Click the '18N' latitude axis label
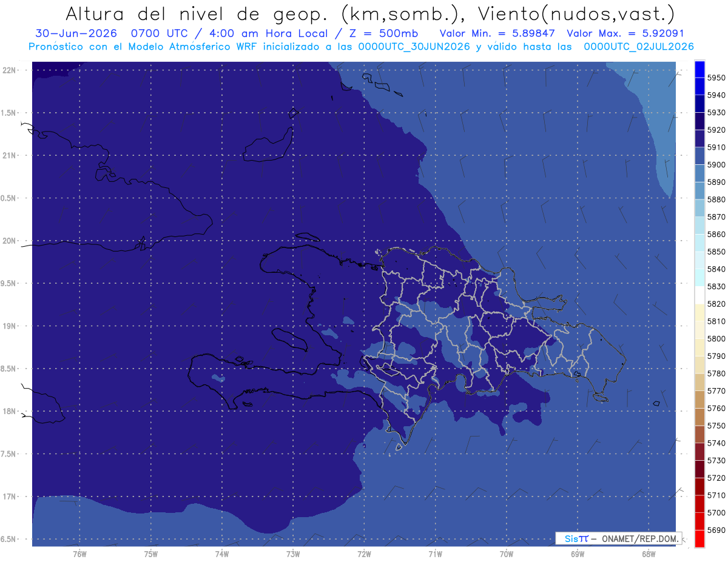 click(x=9, y=412)
